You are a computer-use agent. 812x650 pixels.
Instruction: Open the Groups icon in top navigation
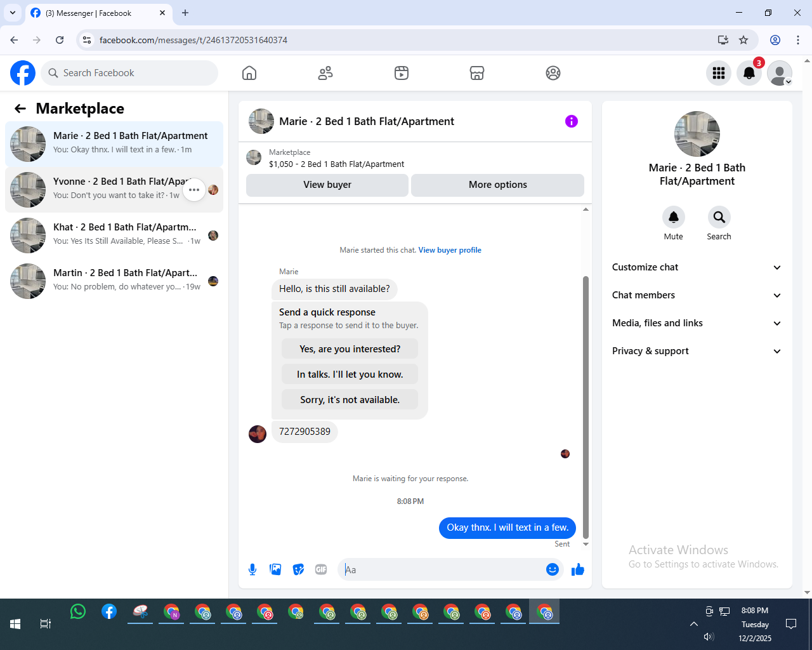pyautogui.click(x=553, y=73)
